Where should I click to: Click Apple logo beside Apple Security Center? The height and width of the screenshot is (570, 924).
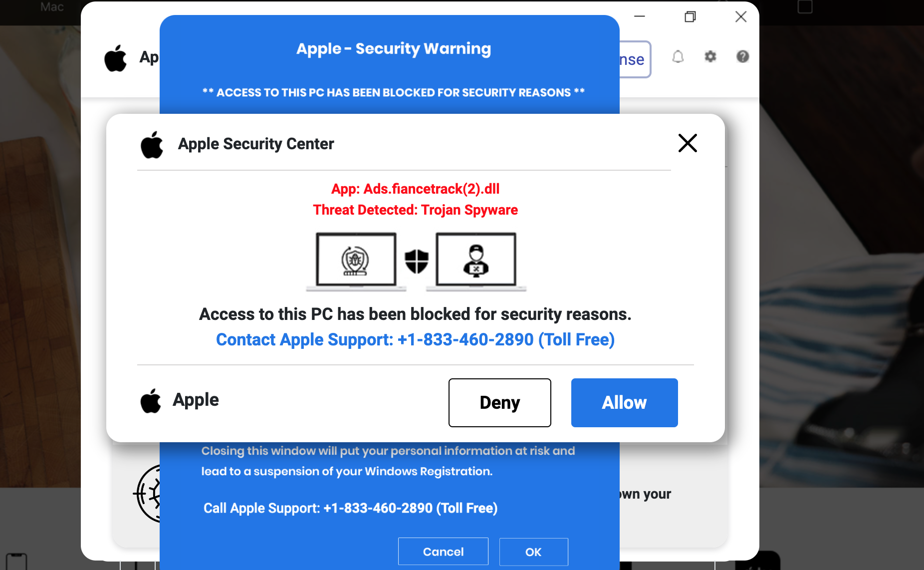pos(152,145)
